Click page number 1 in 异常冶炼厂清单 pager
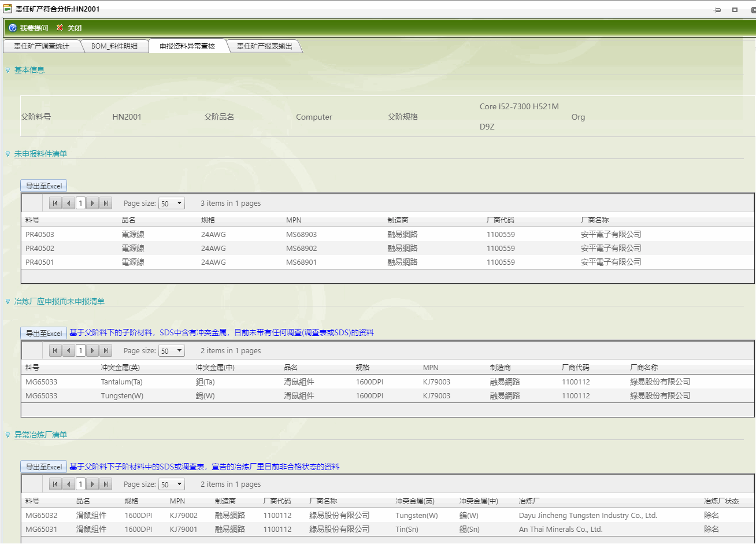 80,484
